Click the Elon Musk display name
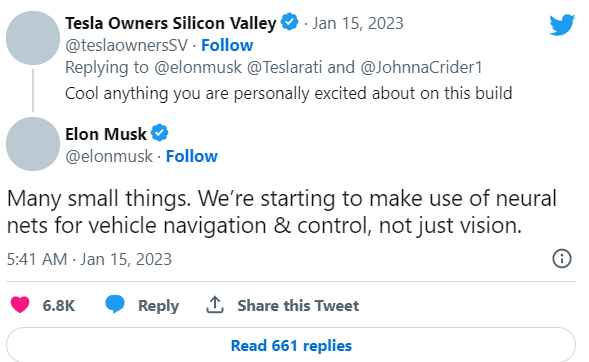This screenshot has width=589, height=362. pyautogui.click(x=106, y=134)
